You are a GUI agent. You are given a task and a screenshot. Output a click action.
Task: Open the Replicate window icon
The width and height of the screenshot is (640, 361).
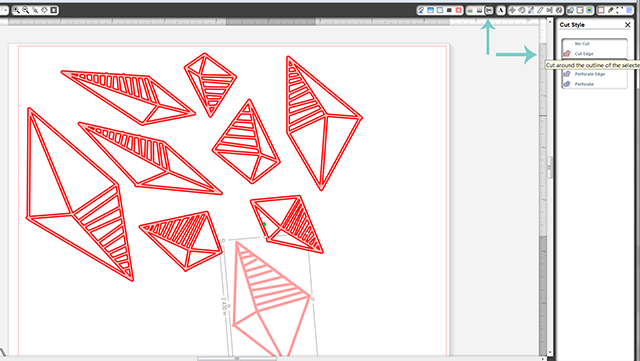(559, 10)
